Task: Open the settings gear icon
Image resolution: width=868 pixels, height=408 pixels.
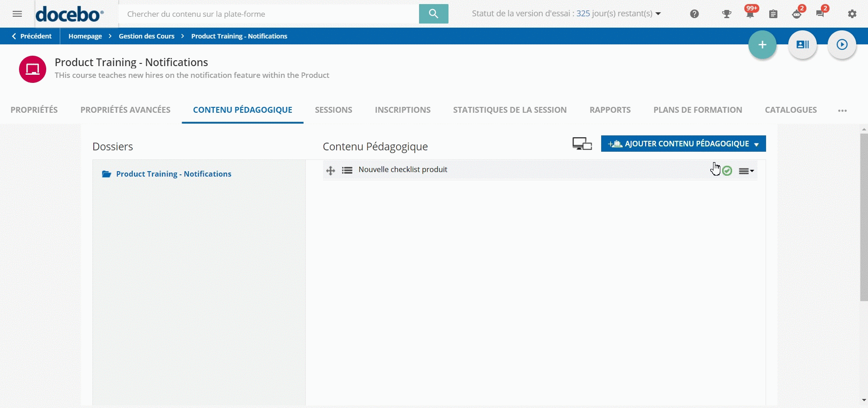Action: (x=852, y=14)
